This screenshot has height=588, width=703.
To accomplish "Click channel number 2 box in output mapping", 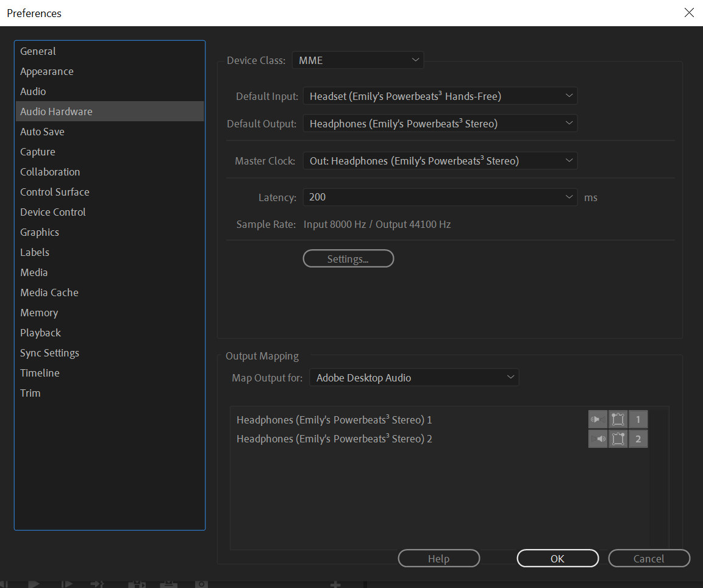I will tap(638, 439).
